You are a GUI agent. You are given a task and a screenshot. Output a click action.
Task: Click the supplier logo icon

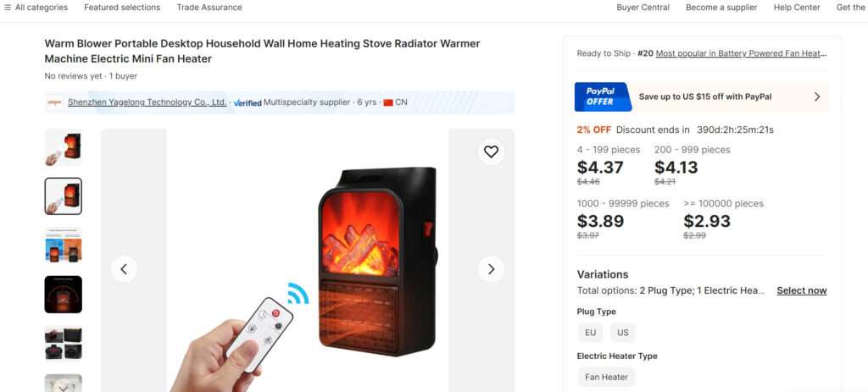pos(54,102)
